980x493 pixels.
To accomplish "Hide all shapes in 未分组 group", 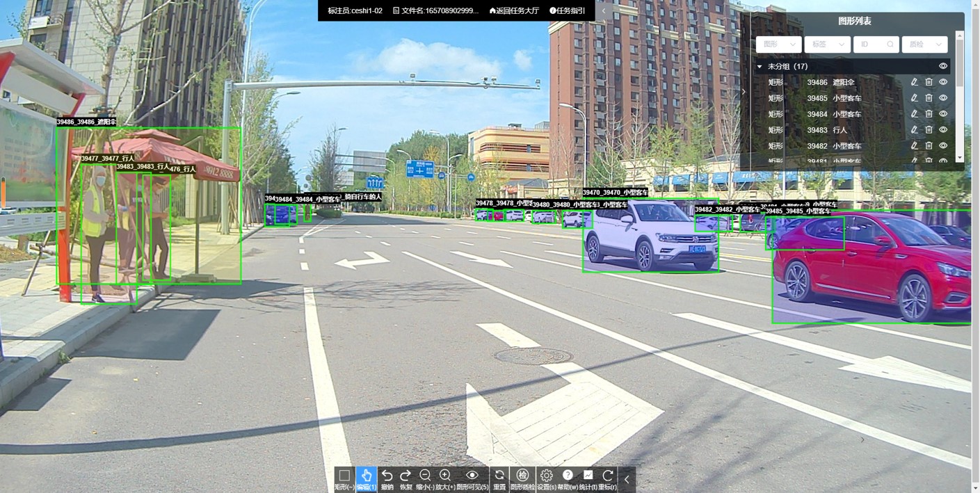I will [x=943, y=66].
